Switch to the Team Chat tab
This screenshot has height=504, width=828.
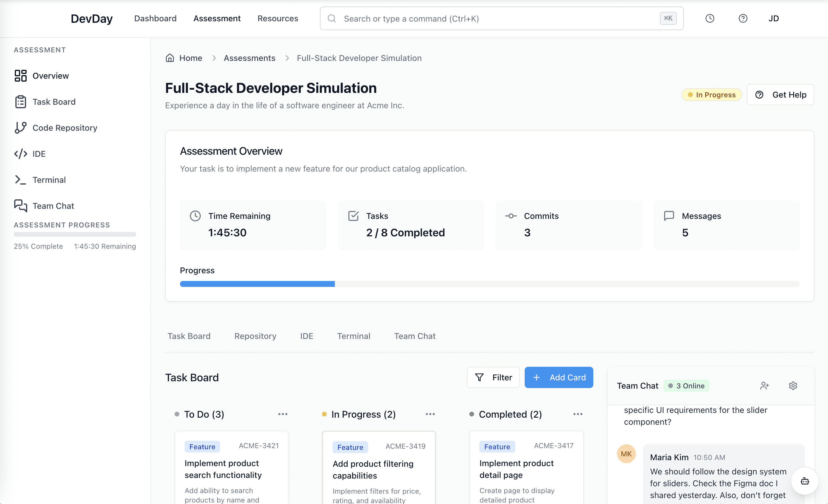[415, 336]
